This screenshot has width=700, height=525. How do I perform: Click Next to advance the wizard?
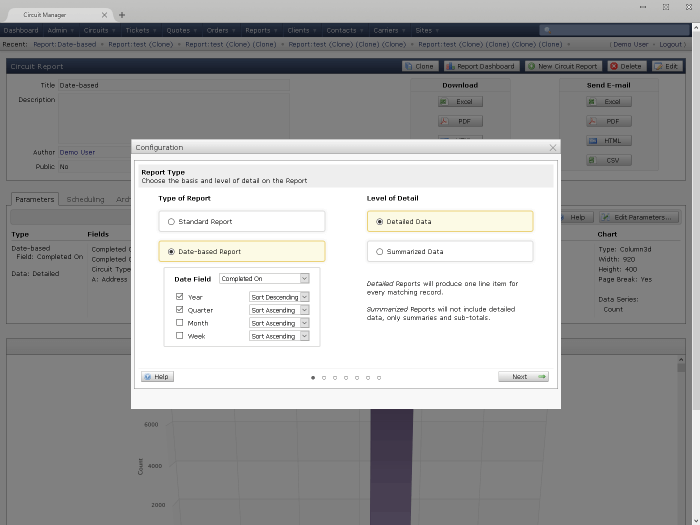click(x=523, y=377)
